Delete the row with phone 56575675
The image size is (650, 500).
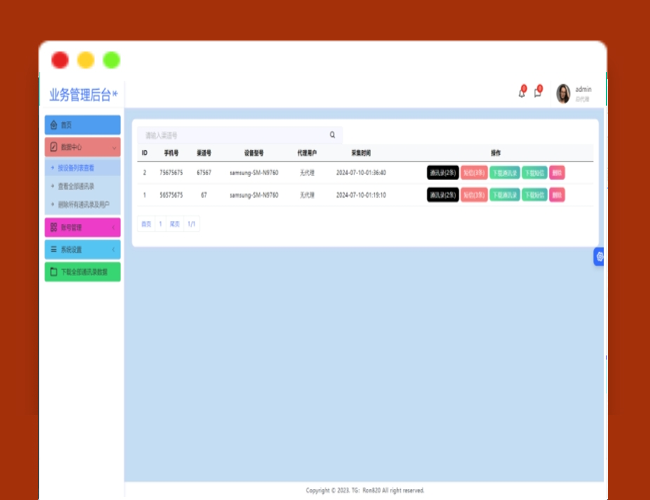point(557,195)
